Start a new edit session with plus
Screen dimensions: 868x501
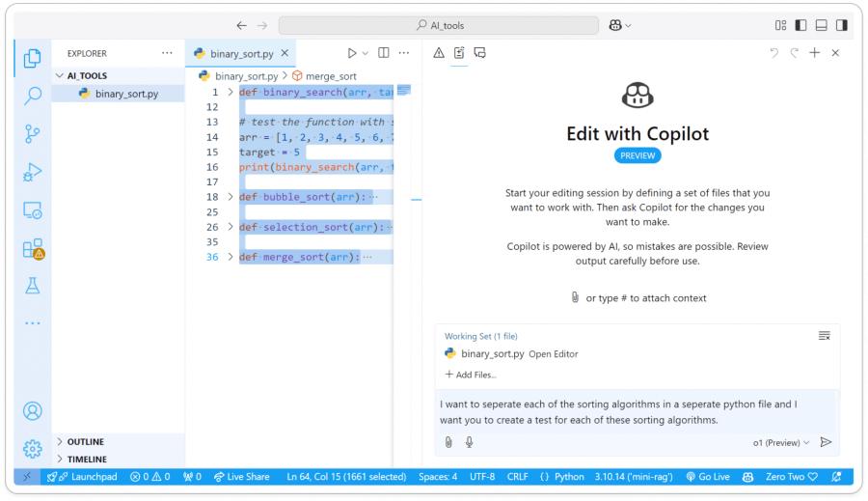point(815,53)
